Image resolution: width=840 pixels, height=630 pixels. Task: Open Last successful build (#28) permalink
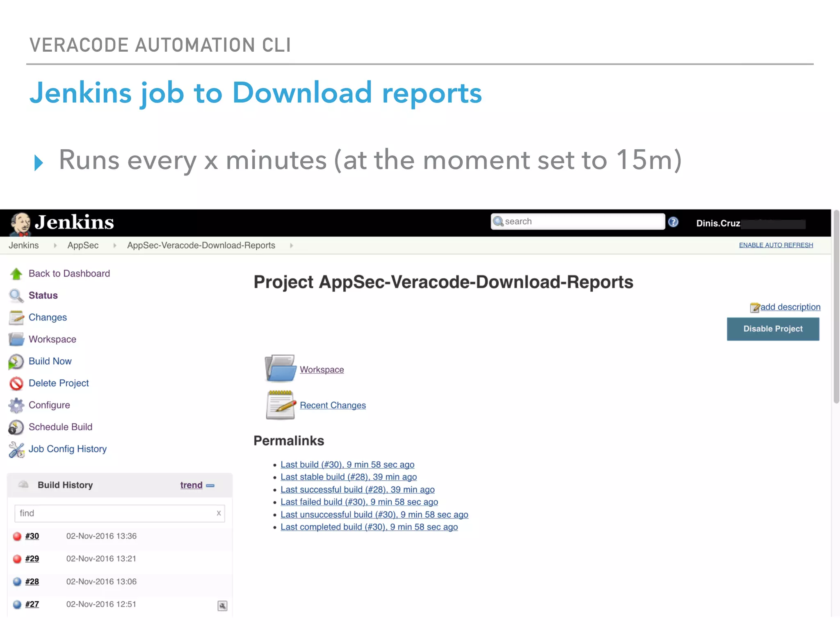point(358,489)
